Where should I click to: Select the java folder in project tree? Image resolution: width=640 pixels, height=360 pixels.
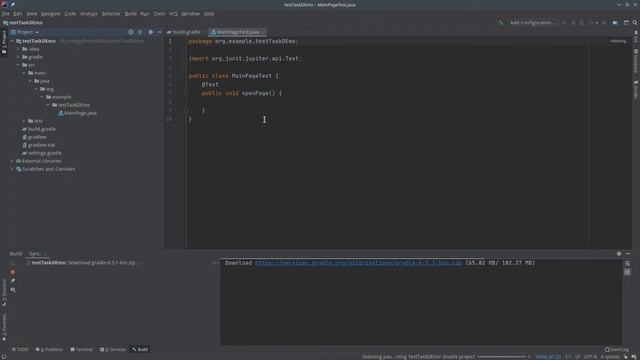(x=42, y=81)
